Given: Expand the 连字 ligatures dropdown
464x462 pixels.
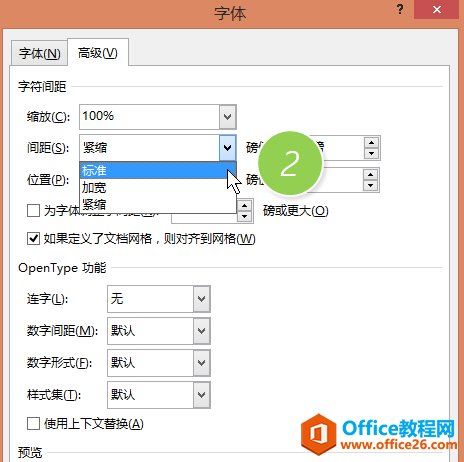Looking at the screenshot, I should click(x=201, y=299).
